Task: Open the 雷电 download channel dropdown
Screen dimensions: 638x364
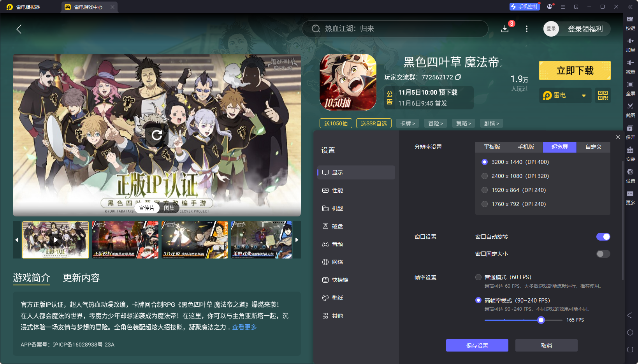Action: click(565, 95)
